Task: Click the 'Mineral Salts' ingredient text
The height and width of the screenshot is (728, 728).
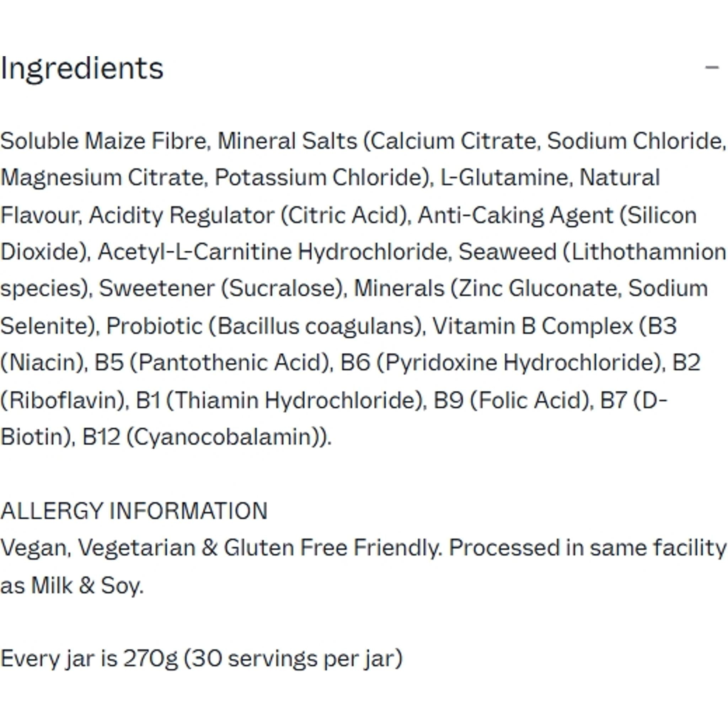Action: click(287, 141)
